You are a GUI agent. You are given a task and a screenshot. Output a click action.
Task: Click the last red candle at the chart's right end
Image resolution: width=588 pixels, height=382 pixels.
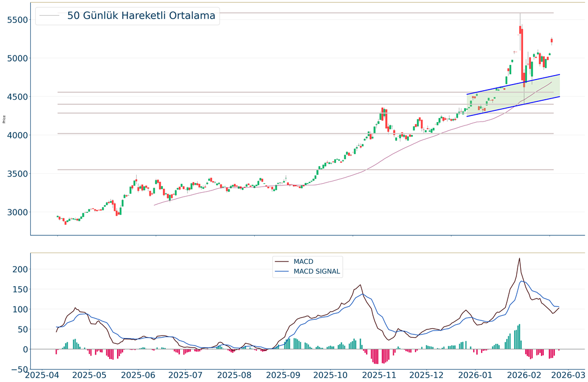(x=552, y=40)
